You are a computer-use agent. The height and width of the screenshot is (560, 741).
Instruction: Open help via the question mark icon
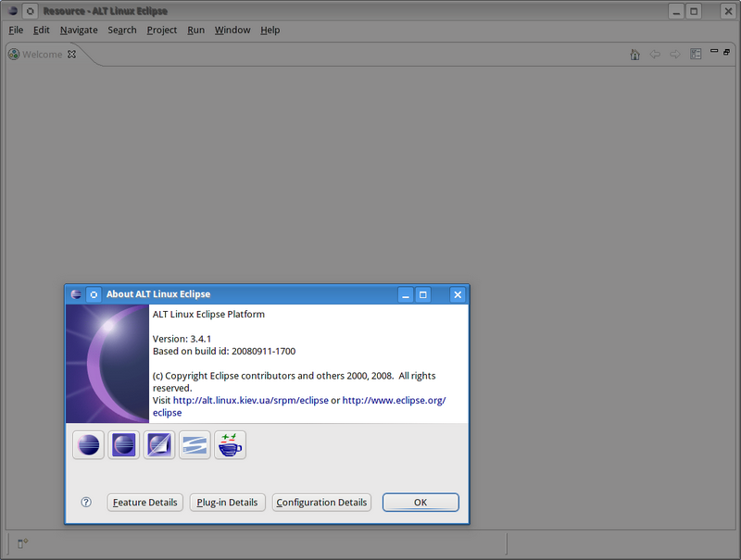pos(86,502)
